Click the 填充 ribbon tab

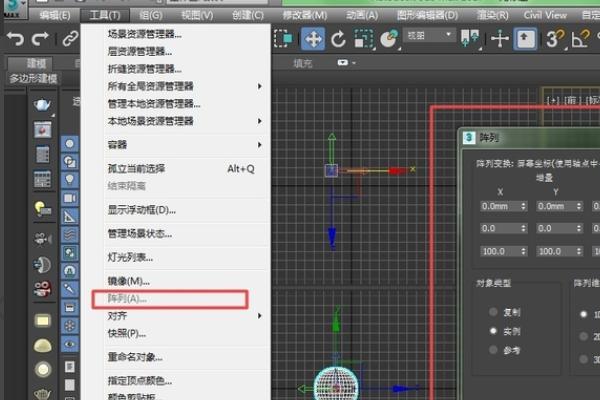[303, 63]
